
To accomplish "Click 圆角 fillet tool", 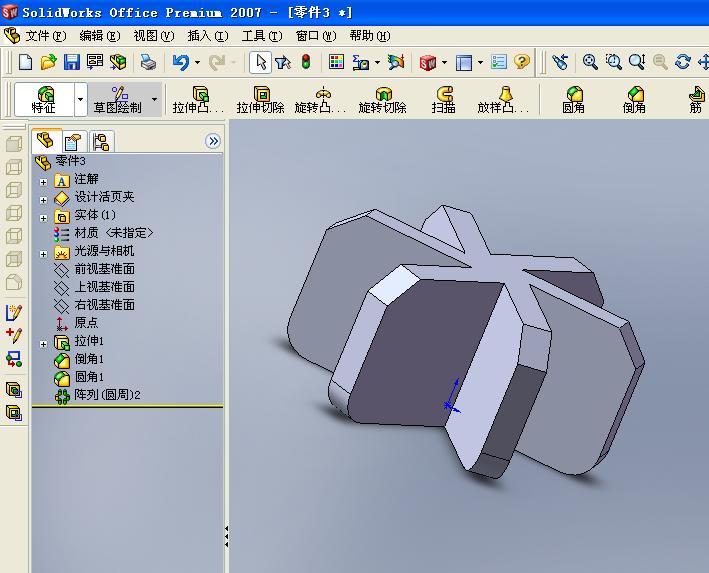I will tap(573, 99).
